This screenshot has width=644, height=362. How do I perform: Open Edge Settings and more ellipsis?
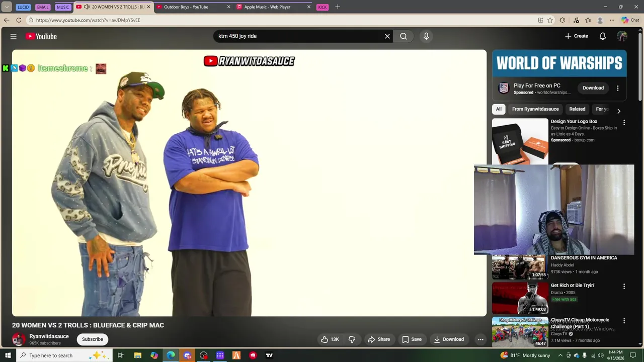(612, 20)
